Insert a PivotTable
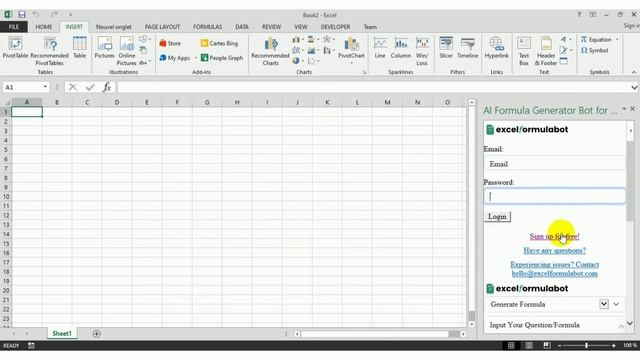The width and height of the screenshot is (640, 360). [x=15, y=48]
